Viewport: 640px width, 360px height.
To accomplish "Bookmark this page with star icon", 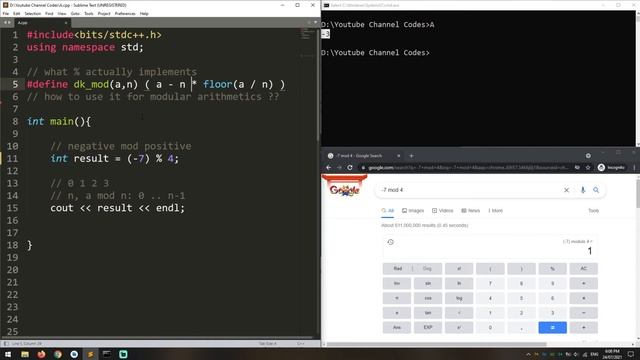I will point(588,167).
